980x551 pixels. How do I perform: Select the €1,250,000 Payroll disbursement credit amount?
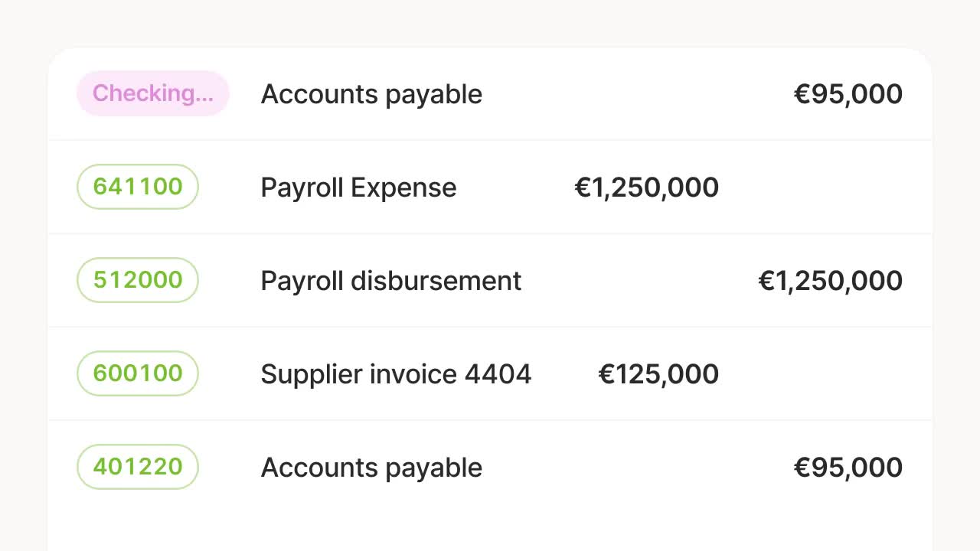click(x=831, y=281)
